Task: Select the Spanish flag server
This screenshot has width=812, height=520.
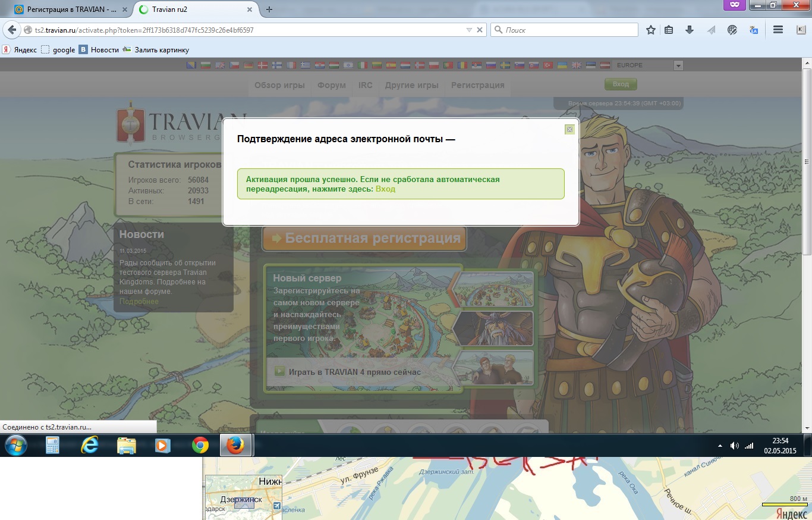Action: [x=391, y=65]
